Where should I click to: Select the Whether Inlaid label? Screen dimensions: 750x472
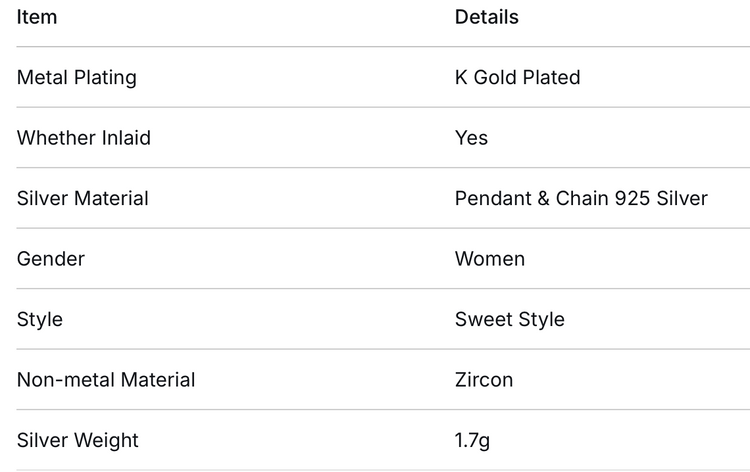84,138
